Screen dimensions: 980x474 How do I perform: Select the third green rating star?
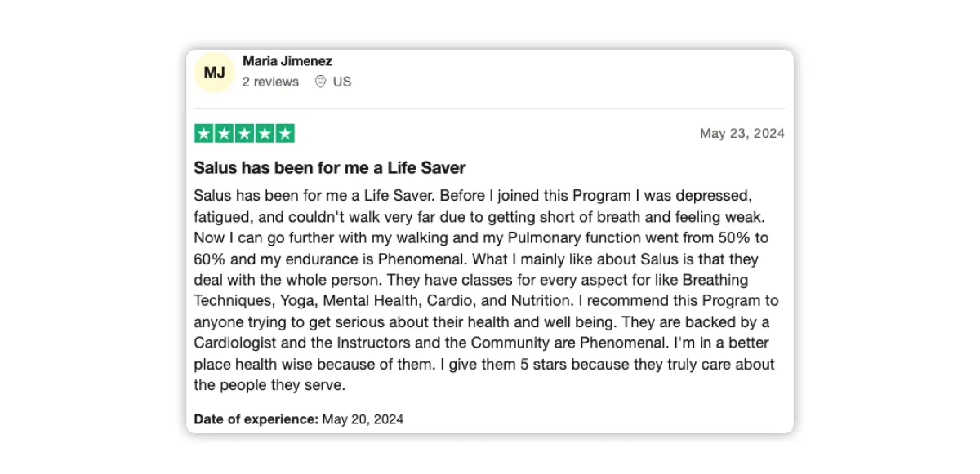(244, 134)
